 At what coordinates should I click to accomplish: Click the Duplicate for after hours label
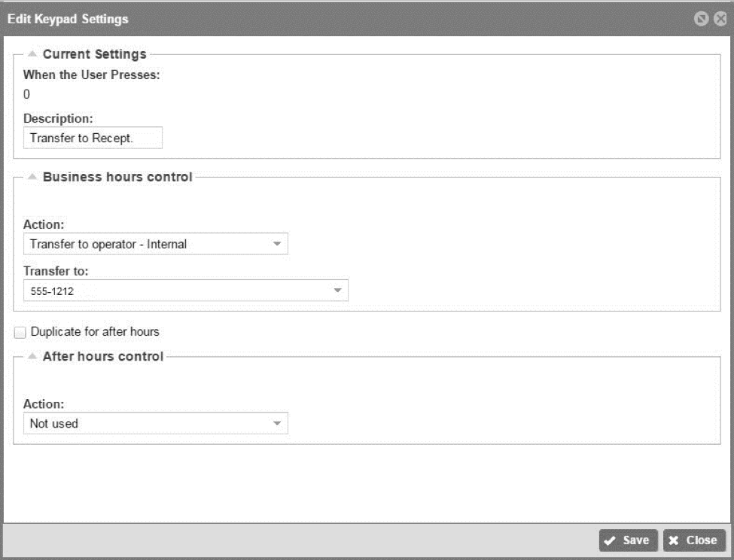pyautogui.click(x=95, y=332)
